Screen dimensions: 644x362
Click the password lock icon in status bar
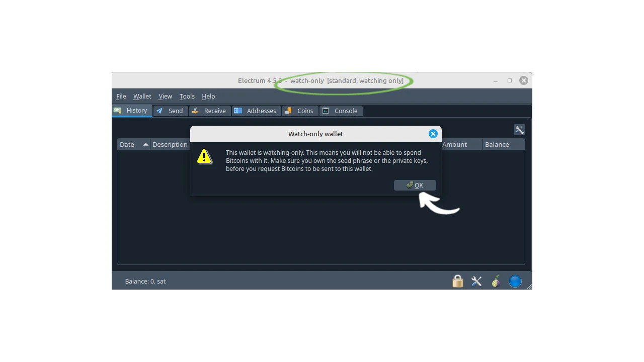(x=457, y=281)
